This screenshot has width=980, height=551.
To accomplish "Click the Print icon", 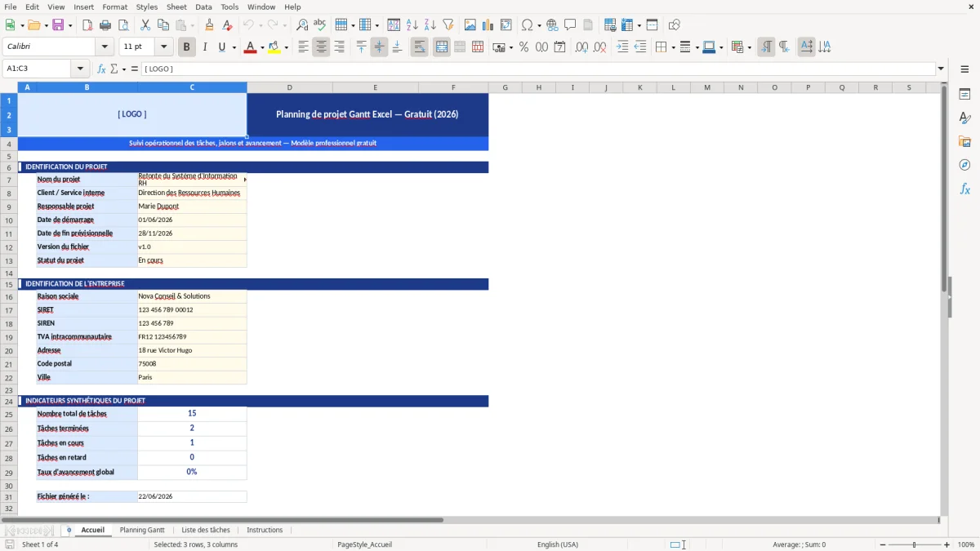I will [x=105, y=25].
